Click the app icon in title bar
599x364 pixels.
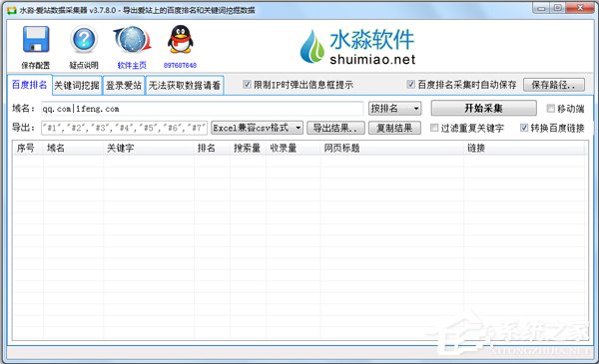coord(12,10)
